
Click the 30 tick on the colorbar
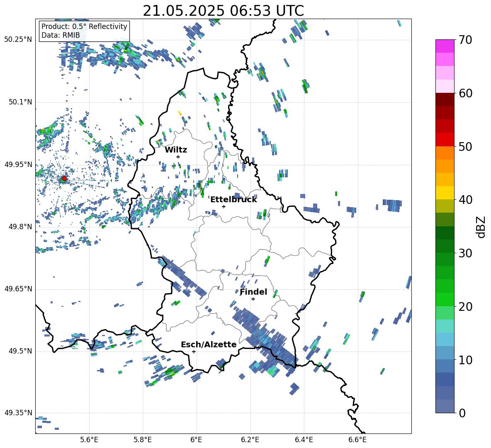pyautogui.click(x=465, y=253)
